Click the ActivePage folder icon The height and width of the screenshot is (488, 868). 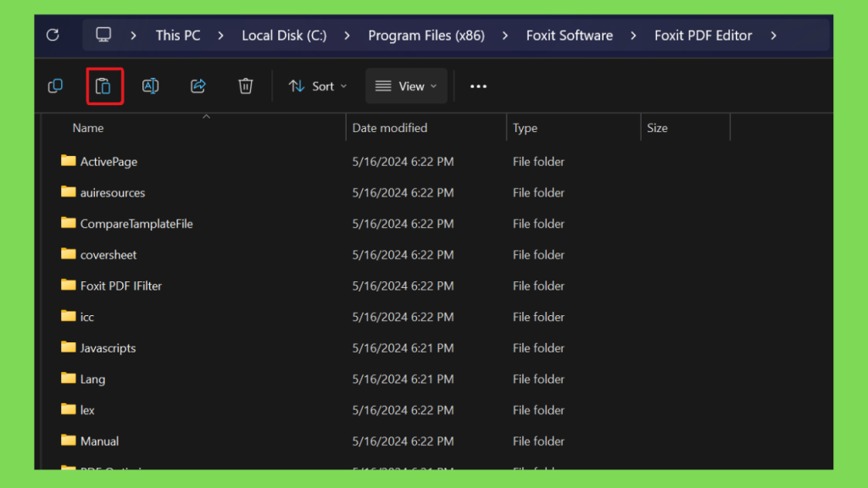point(68,160)
